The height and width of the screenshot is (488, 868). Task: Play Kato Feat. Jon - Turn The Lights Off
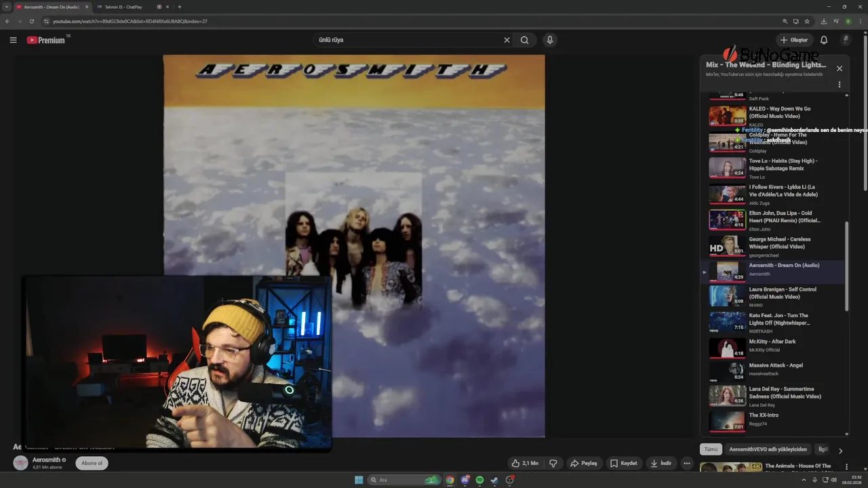pyautogui.click(x=773, y=323)
